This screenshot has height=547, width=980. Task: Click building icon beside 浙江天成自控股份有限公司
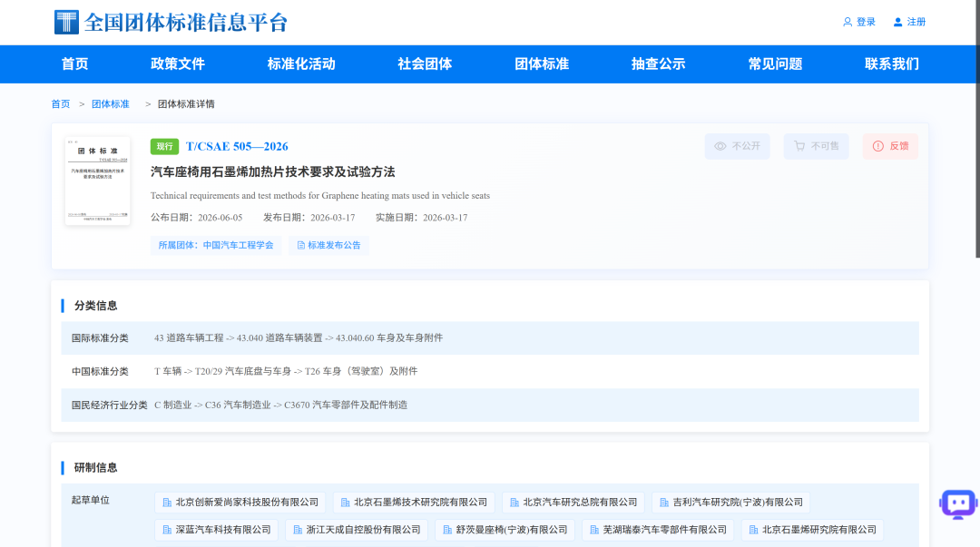[x=298, y=530]
